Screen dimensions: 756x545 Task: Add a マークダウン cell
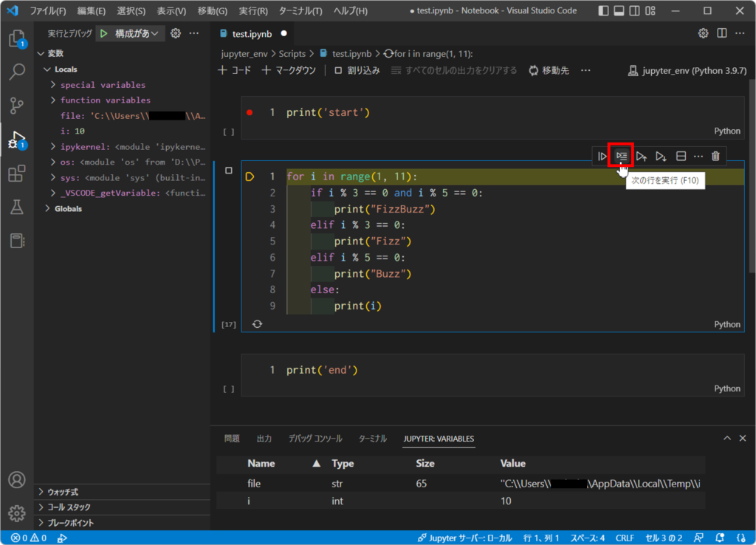point(289,70)
